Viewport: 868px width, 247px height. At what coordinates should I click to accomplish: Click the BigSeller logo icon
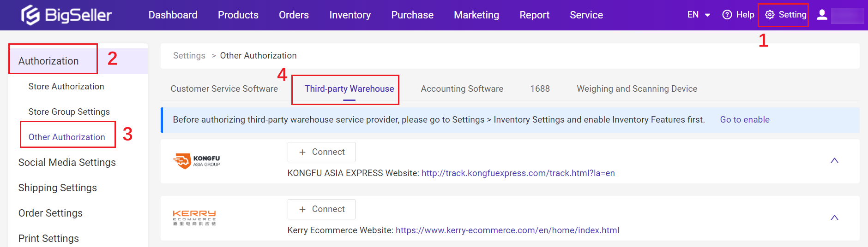pyautogui.click(x=30, y=15)
